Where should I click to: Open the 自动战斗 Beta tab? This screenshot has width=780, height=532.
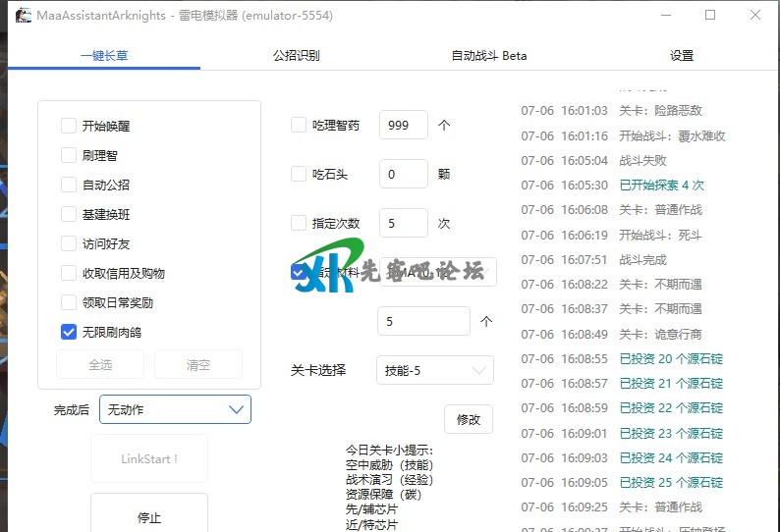[x=488, y=56]
